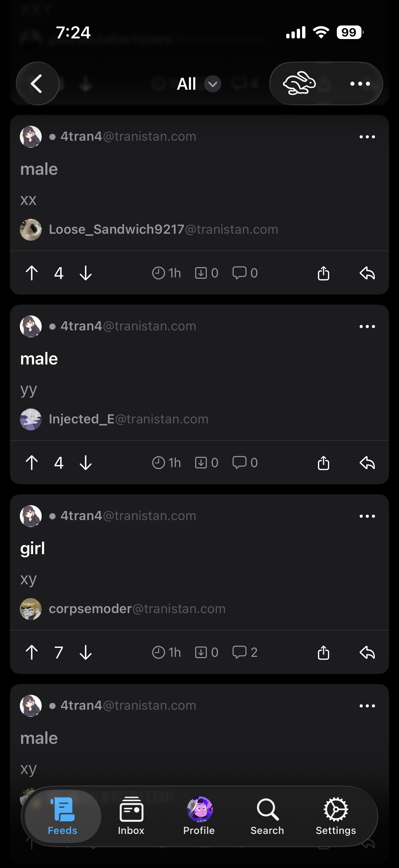Open comments on the corpsemoder post

coord(245,652)
